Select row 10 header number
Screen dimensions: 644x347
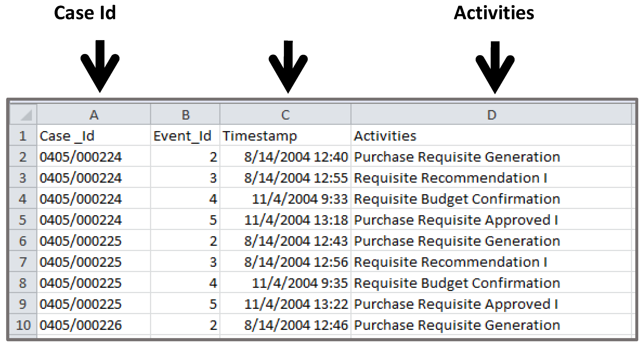(x=23, y=325)
